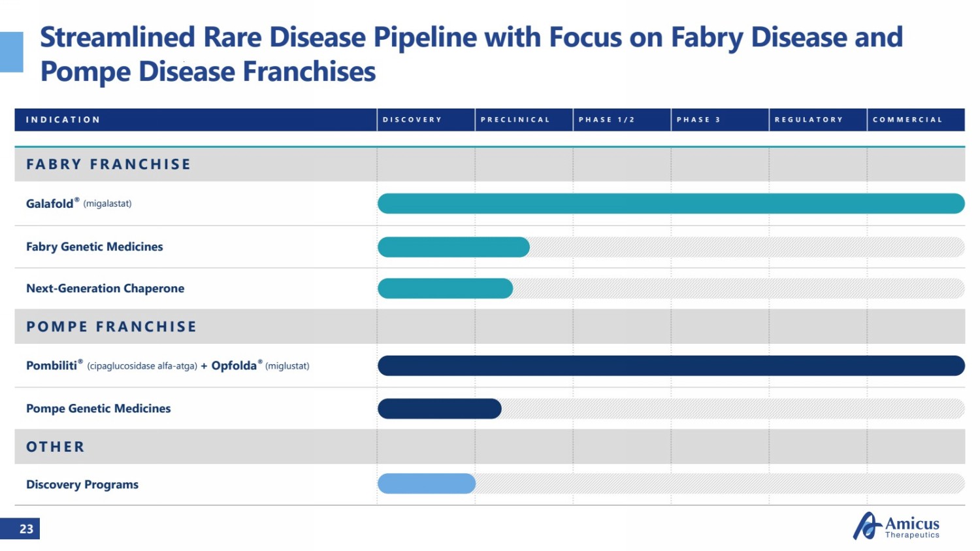Click the OTHER section heading
The height and width of the screenshot is (551, 980).
coord(56,446)
